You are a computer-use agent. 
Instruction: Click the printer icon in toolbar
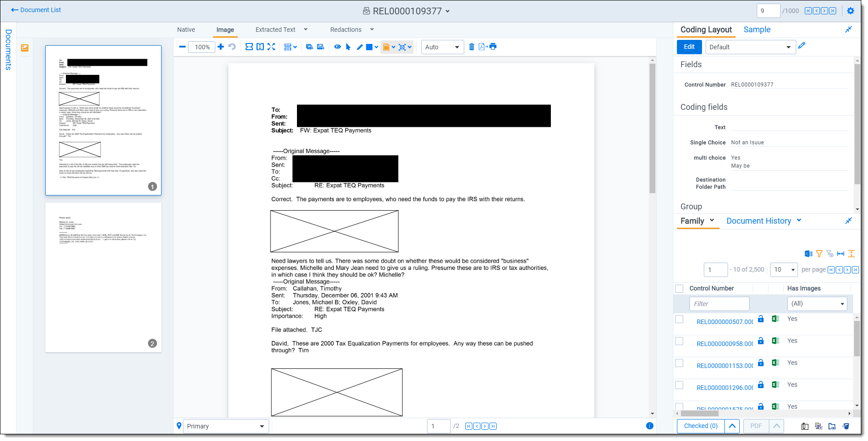pyautogui.click(x=493, y=47)
